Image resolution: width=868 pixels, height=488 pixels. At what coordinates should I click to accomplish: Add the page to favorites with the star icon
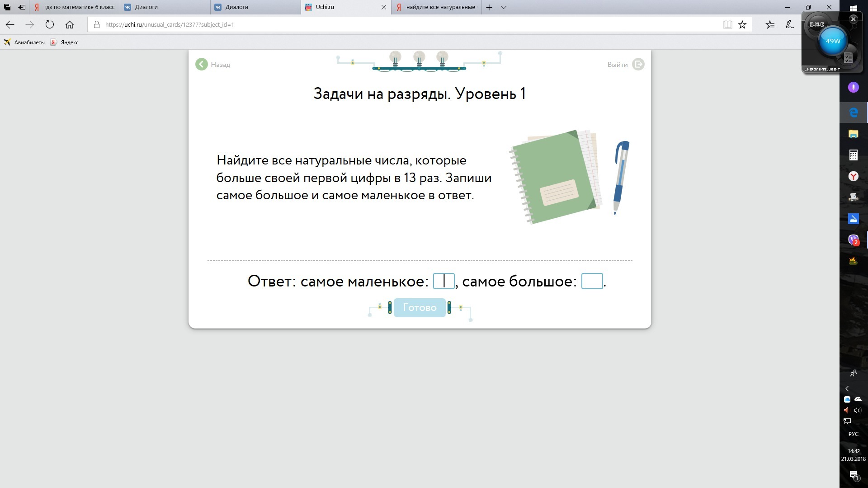[x=742, y=25]
